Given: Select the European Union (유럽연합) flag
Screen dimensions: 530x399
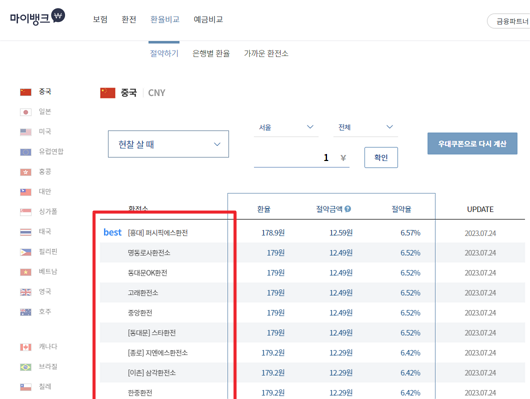Looking at the screenshot, I should pos(26,152).
